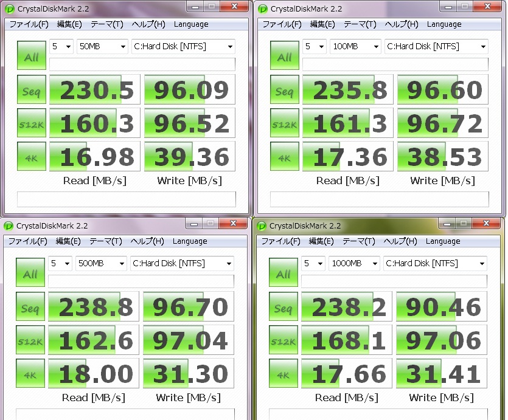
Task: Open テーマ(T) menu in the 100MB window
Action: coord(360,24)
